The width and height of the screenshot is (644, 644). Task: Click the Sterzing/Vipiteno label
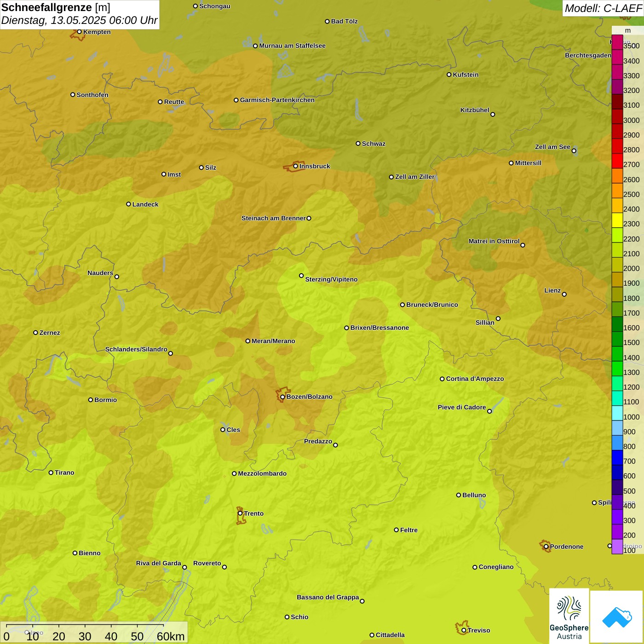tap(331, 279)
